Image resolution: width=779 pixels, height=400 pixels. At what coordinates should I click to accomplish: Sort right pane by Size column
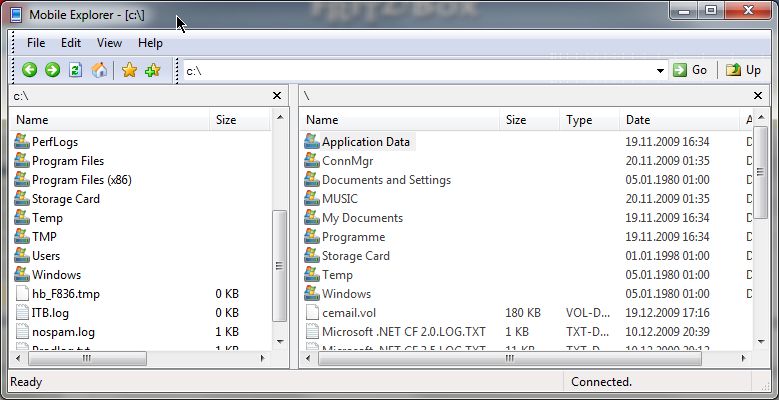(x=530, y=120)
